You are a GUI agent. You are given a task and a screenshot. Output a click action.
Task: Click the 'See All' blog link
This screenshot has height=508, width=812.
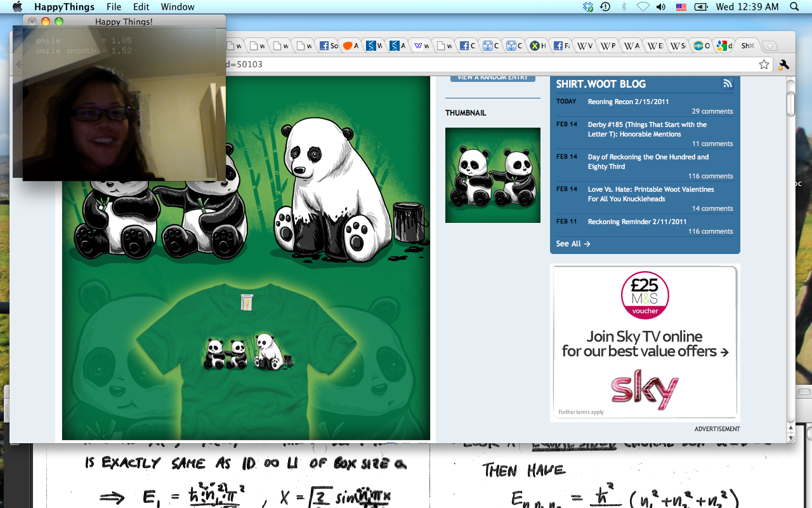pyautogui.click(x=573, y=244)
